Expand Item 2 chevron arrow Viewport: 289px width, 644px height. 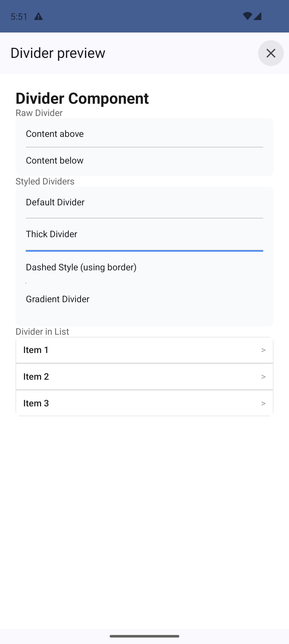pyautogui.click(x=263, y=377)
